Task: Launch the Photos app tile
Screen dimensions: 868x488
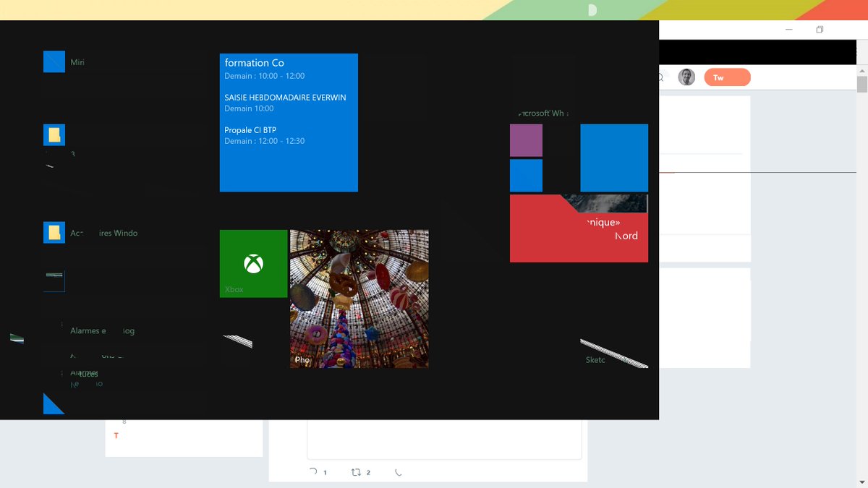Action: pos(359,298)
